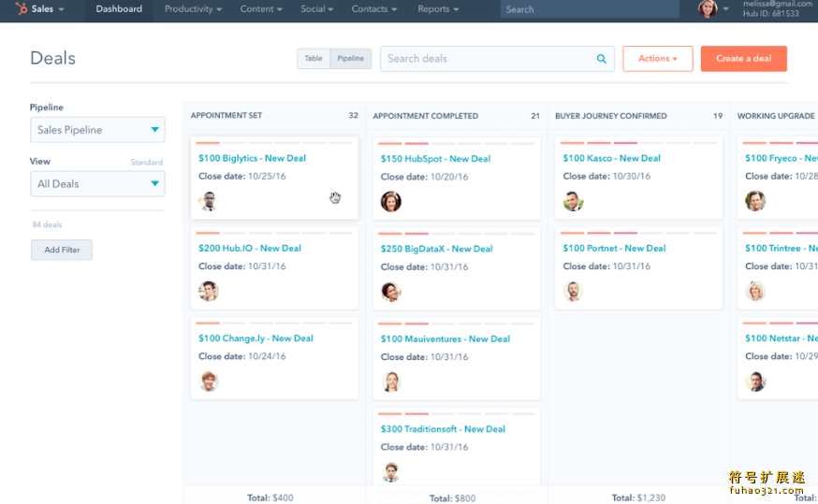This screenshot has height=504, width=818.
Task: Click the stage progress bar on HubSpot card
Action: (x=457, y=143)
